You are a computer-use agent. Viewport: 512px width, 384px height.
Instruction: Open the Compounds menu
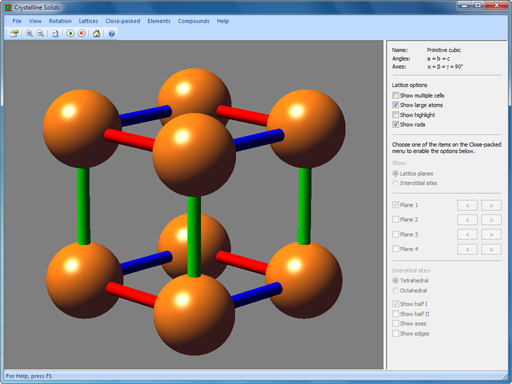coord(193,21)
